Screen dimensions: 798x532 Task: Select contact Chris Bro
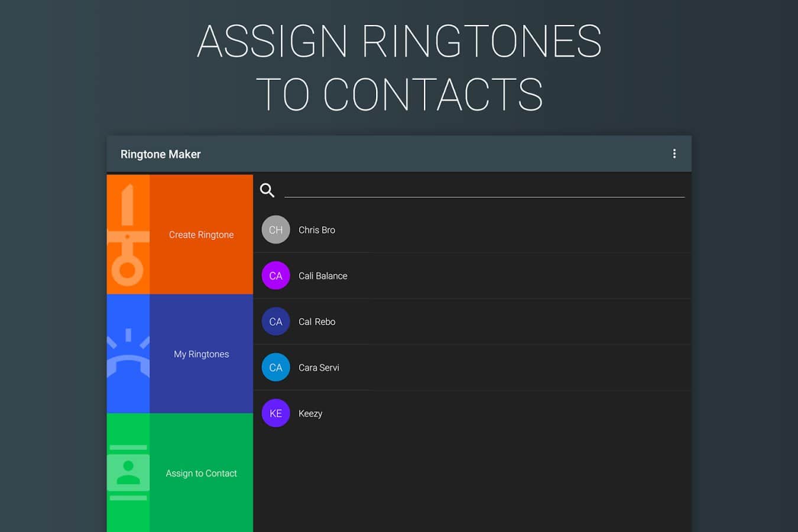(x=317, y=230)
